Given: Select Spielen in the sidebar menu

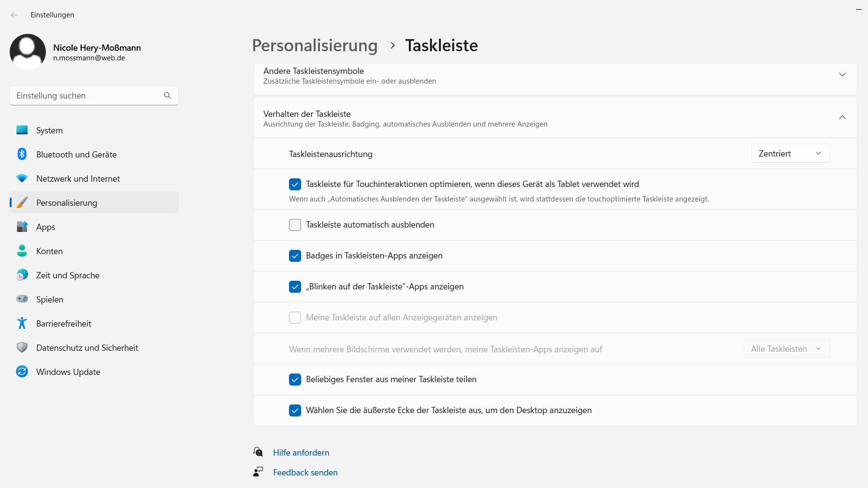Looking at the screenshot, I should (49, 299).
